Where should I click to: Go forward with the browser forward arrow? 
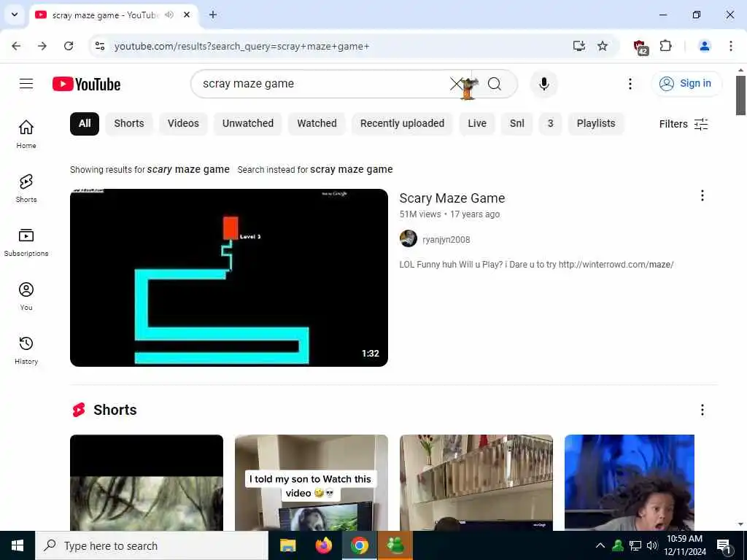42,46
